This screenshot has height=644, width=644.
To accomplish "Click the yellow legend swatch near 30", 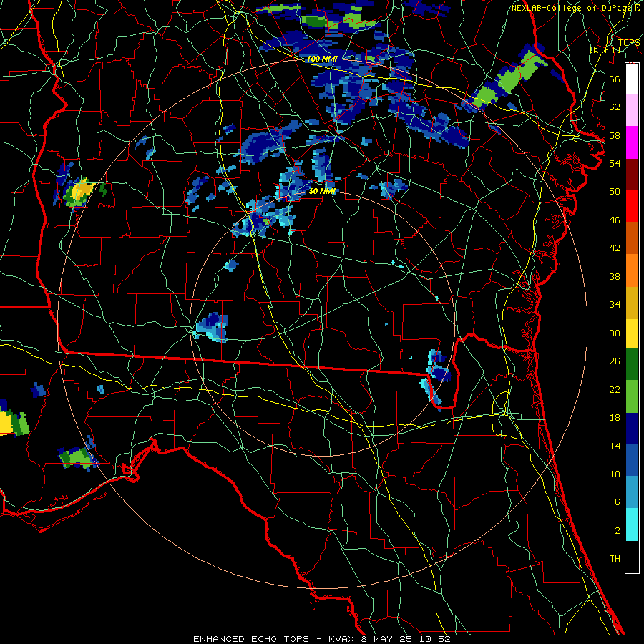I will tap(632, 333).
